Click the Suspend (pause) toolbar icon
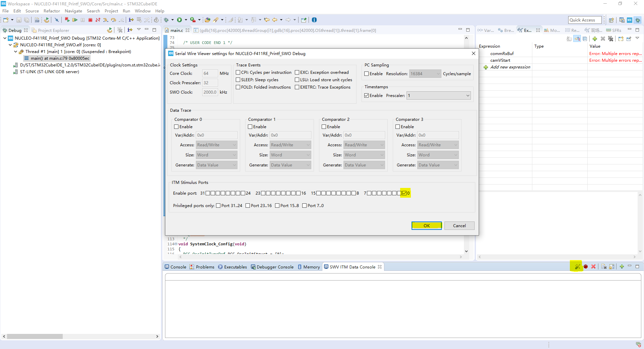The height and width of the screenshot is (349, 644). 83,20
